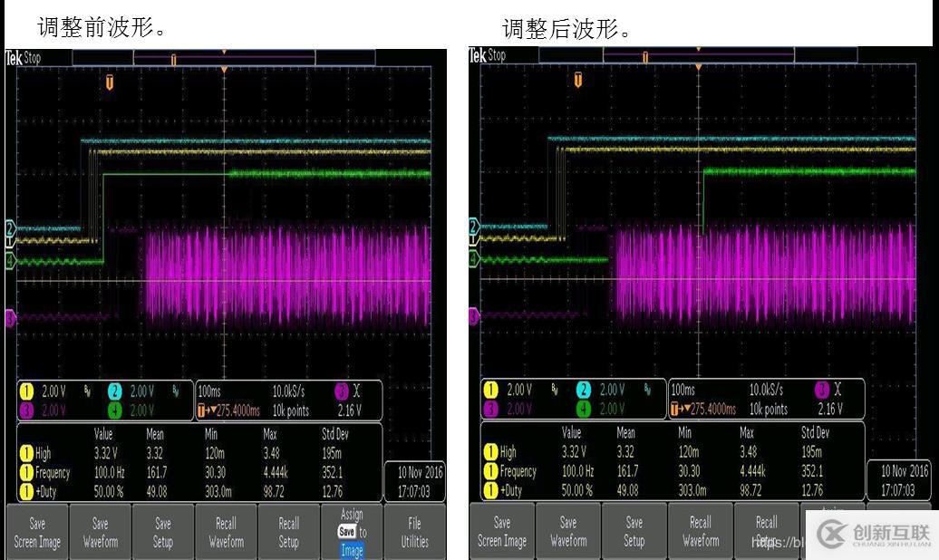Image resolution: width=939 pixels, height=560 pixels.
Task: Click 2.16 V trigger level on 调整后 scope
Action: point(830,409)
